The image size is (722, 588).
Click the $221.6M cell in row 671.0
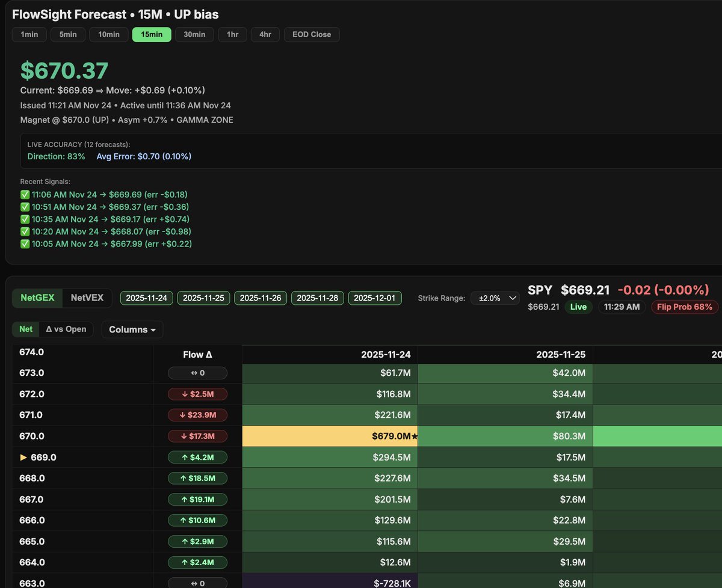pos(330,415)
